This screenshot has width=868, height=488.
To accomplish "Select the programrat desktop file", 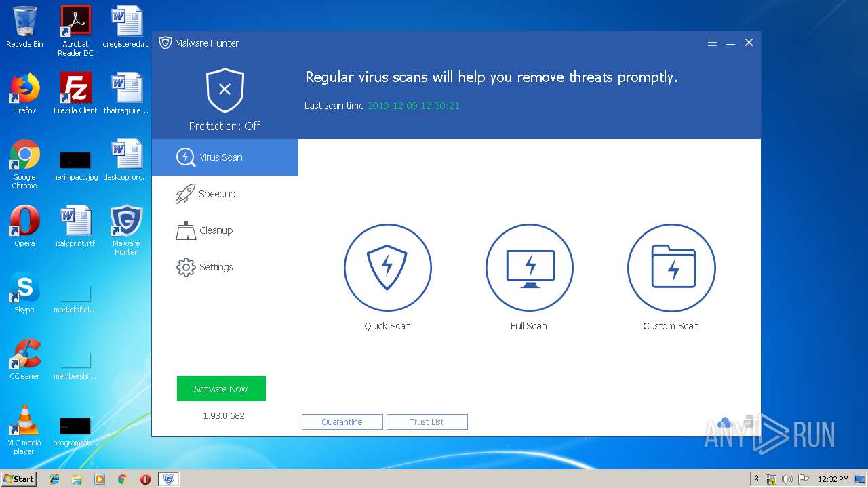I will tap(75, 432).
